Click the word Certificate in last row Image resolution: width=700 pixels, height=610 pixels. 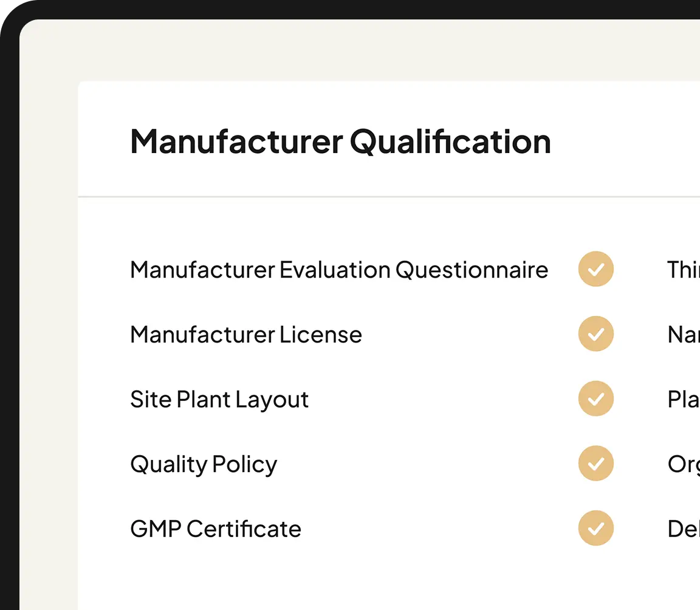(244, 529)
